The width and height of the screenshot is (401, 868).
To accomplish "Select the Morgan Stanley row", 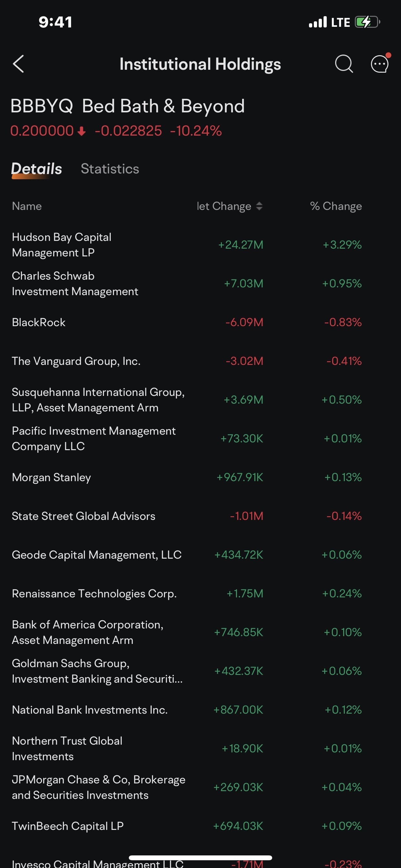I will (x=135, y=477).
